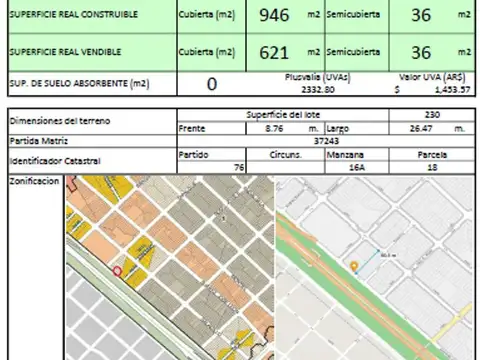480x360 pixels.
Task: Click Cubierta (m2) in the CONSTRUIBLE row
Action: (x=207, y=15)
